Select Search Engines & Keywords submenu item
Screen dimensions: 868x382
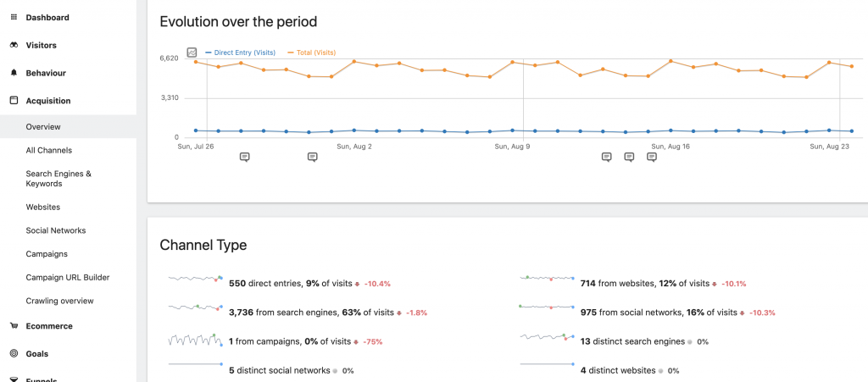58,179
